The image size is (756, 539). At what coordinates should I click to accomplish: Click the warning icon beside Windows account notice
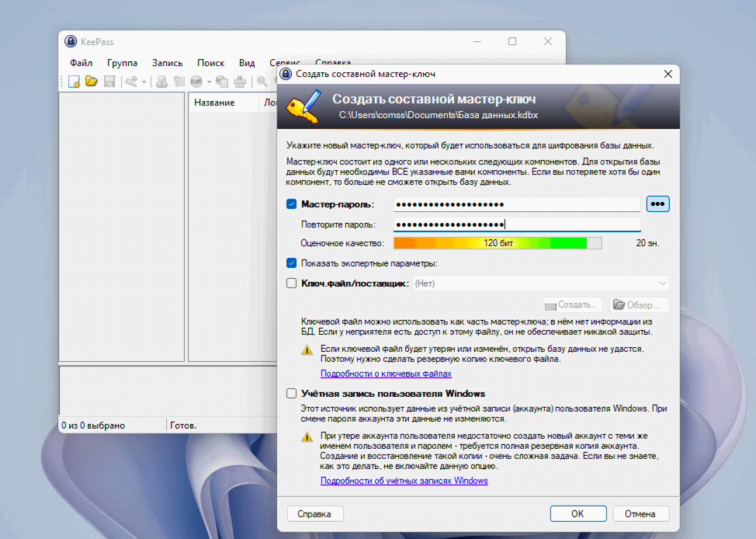(307, 437)
